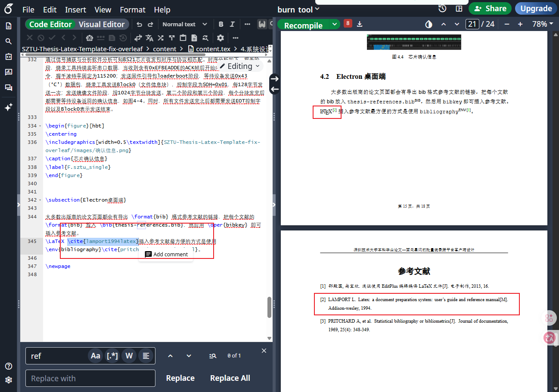Viewport: 559px width, 392px height.
Task: Open the project history icon
Action: (x=442, y=9)
